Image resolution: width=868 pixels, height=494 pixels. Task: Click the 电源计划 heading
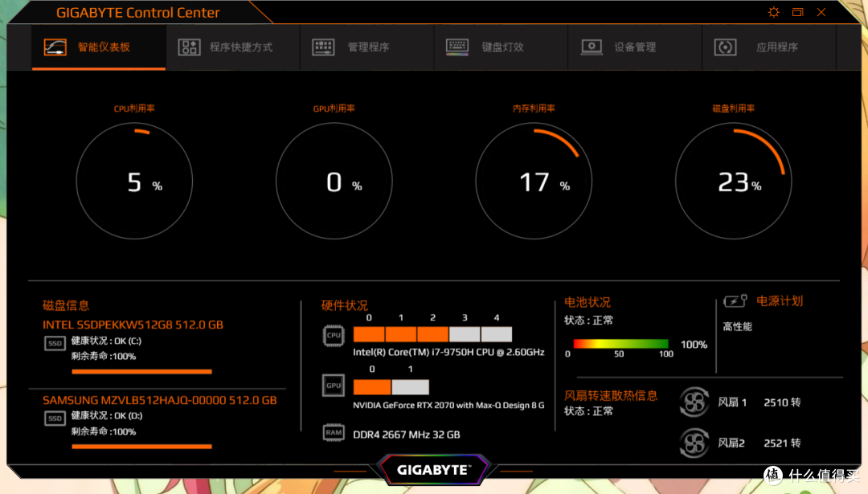(780, 301)
